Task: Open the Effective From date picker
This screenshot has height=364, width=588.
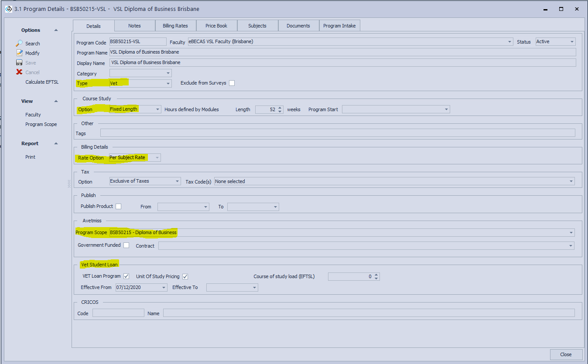Action: (164, 288)
